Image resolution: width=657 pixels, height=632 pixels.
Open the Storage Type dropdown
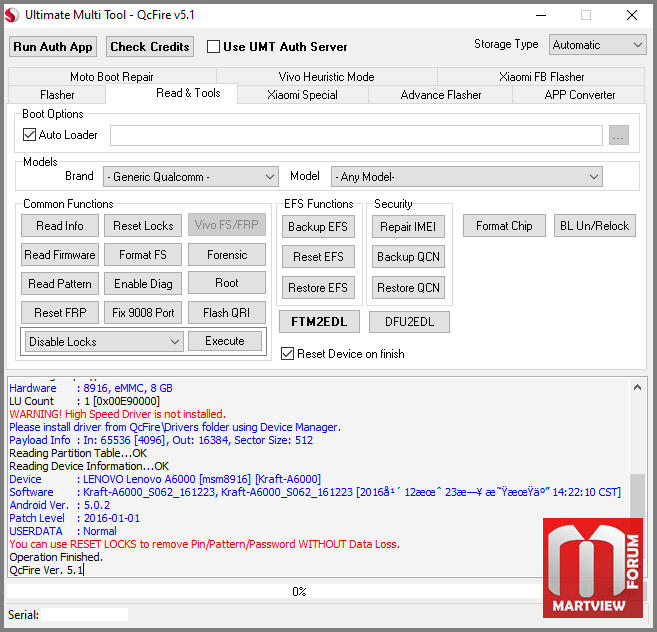(x=597, y=45)
